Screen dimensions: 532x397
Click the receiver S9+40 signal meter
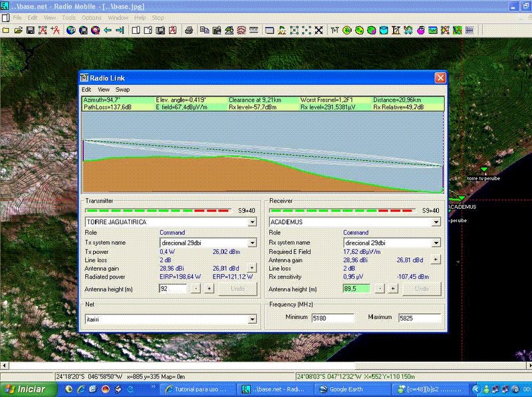coord(342,211)
